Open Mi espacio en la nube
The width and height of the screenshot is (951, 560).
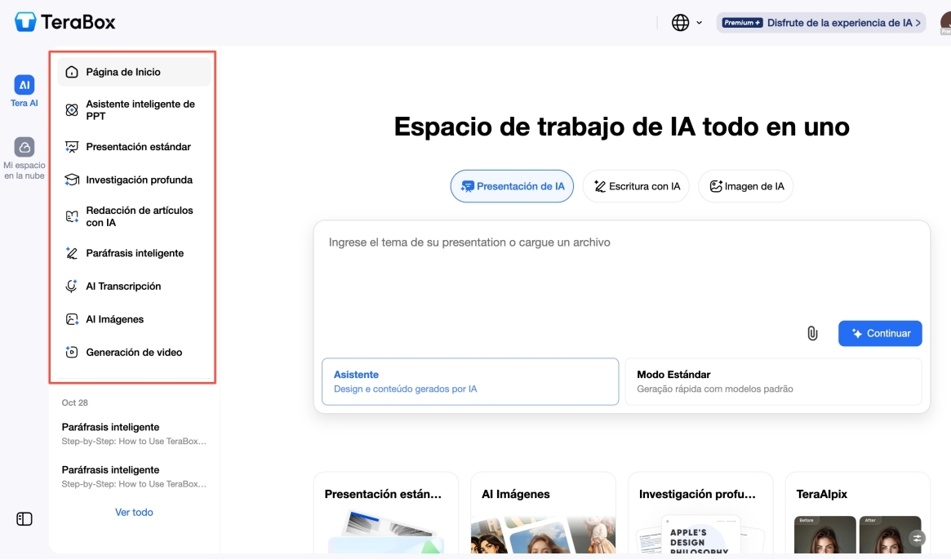[x=24, y=158]
